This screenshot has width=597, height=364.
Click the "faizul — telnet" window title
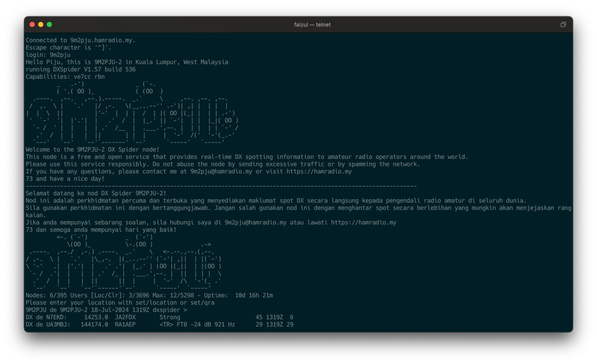[312, 24]
